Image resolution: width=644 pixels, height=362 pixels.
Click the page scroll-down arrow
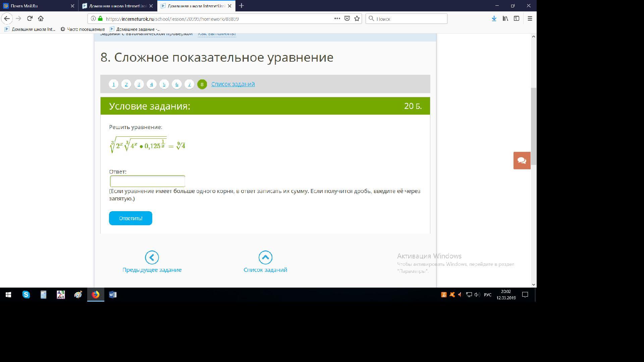(x=533, y=285)
